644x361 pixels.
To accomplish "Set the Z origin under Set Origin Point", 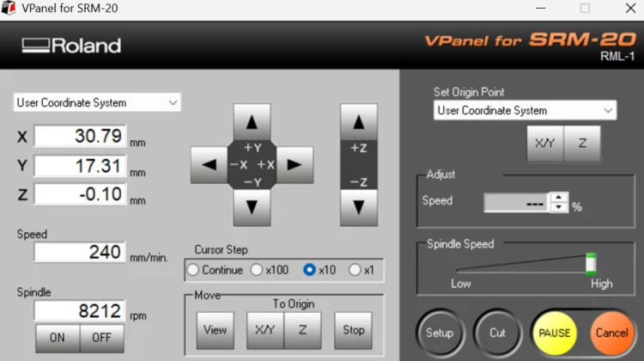I will (x=582, y=143).
